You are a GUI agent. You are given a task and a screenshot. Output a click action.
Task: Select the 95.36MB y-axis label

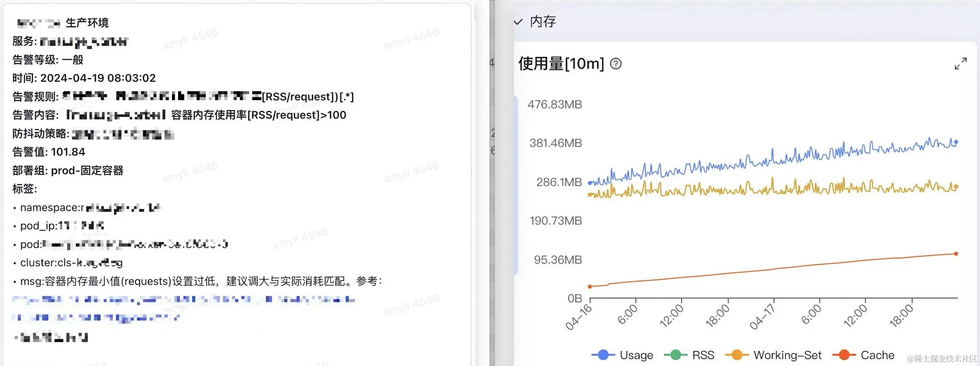click(558, 260)
